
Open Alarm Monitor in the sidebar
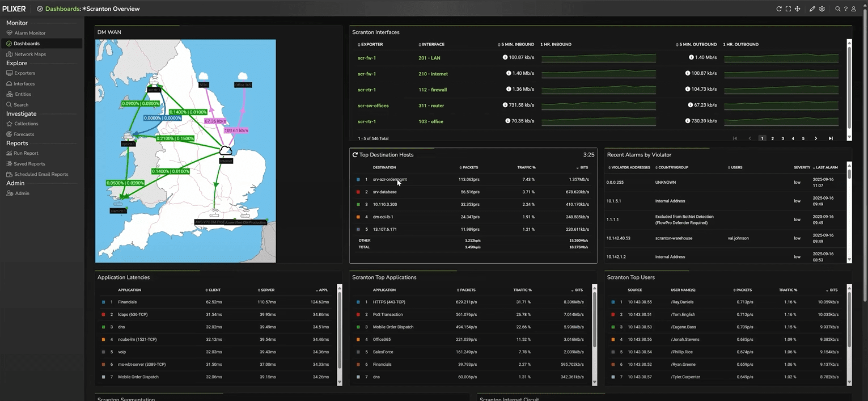click(x=29, y=33)
